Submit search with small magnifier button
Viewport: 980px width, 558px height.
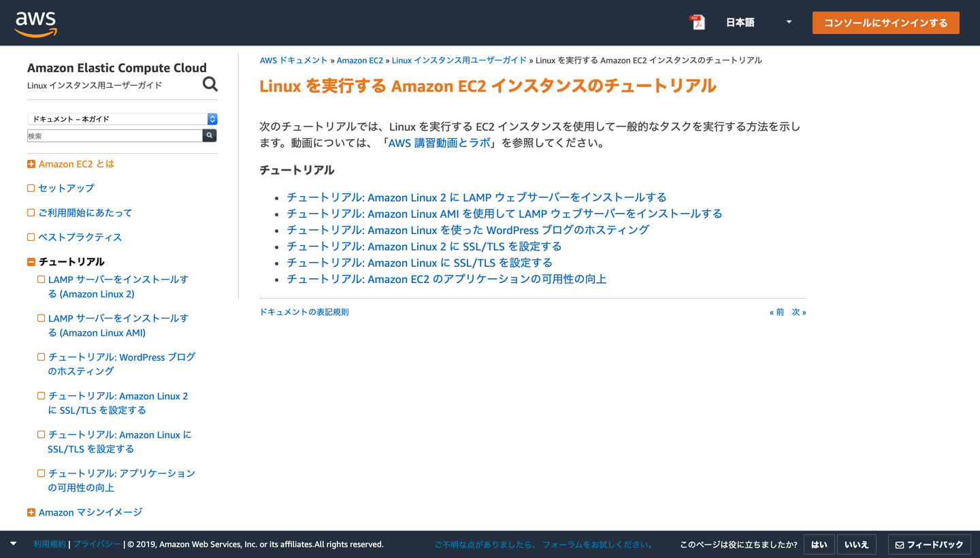pyautogui.click(x=210, y=135)
